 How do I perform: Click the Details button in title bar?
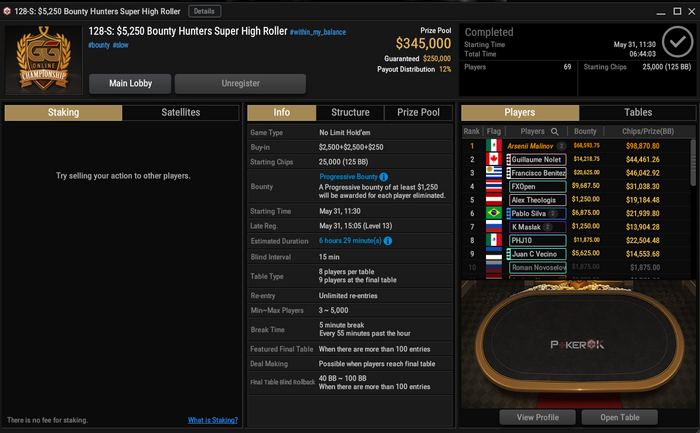pyautogui.click(x=204, y=11)
